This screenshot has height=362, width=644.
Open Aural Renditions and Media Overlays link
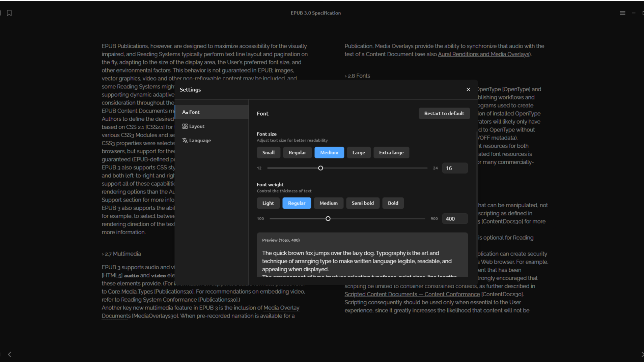coord(483,54)
